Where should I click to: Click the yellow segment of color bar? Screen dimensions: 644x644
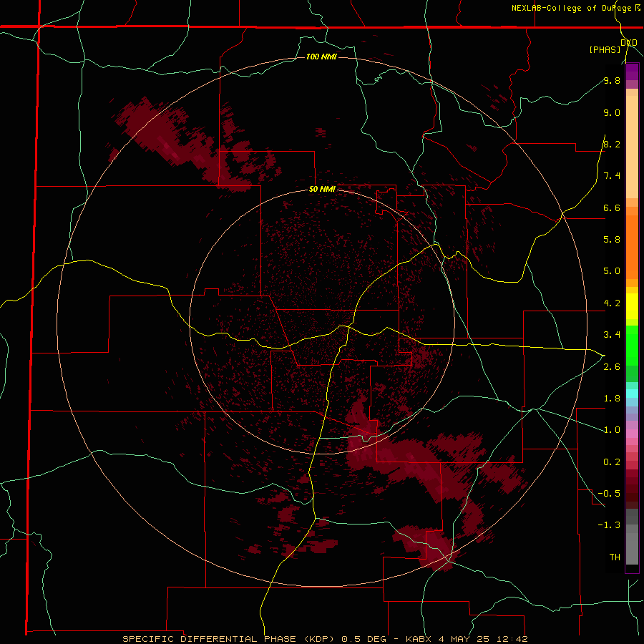632,306
